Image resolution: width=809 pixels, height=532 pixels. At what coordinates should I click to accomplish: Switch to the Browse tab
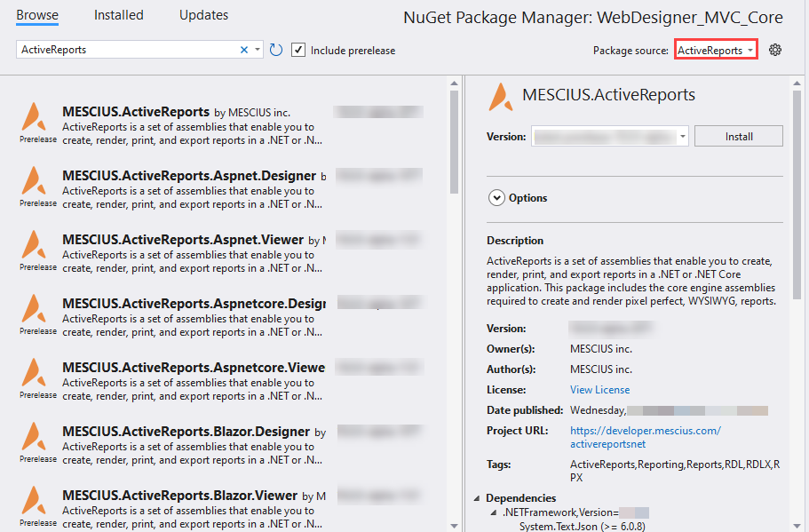click(x=37, y=15)
